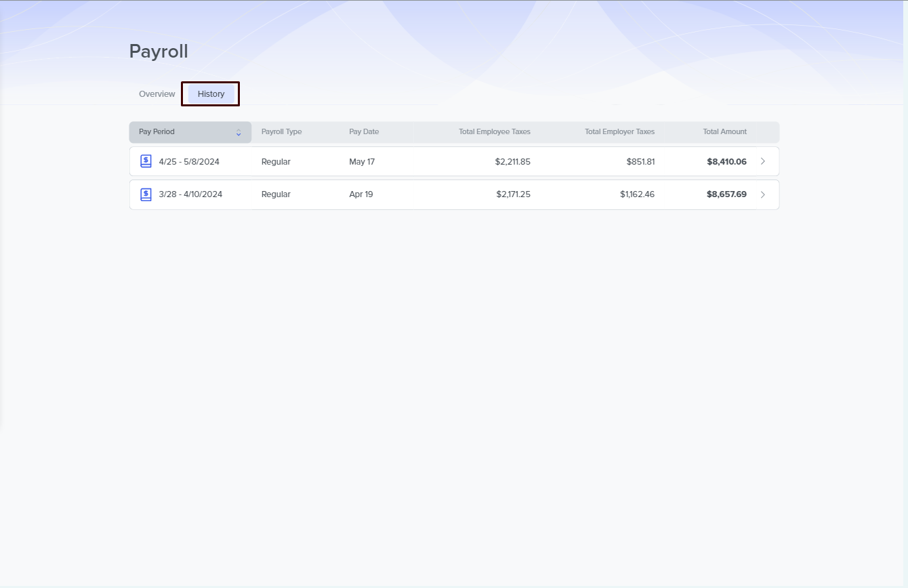The image size is (908, 588).
Task: Expand the Apr 19 payroll row chevron
Action: (763, 194)
